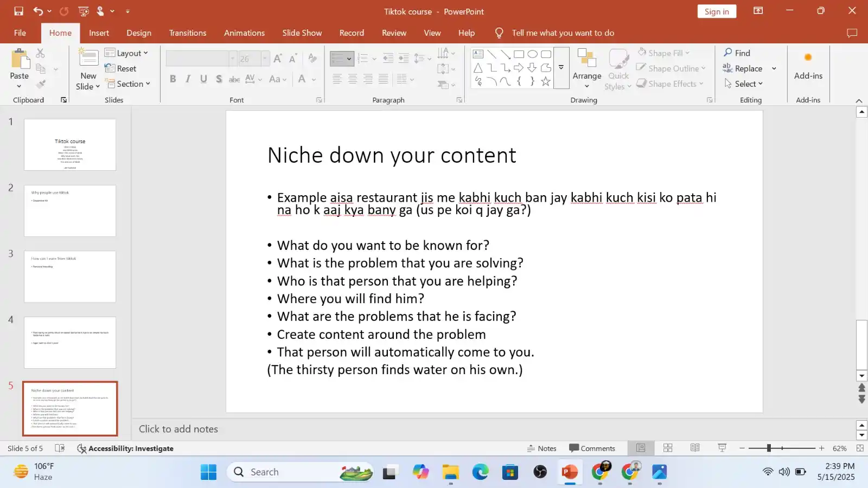This screenshot has height=488, width=868.
Task: Toggle the Notes pane in status bar
Action: [541, 448]
